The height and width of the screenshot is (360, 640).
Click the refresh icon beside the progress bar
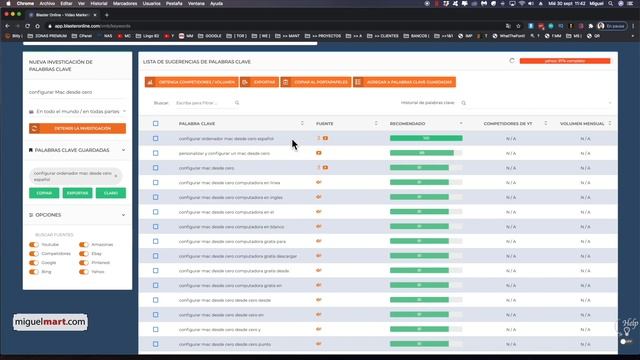(512, 61)
